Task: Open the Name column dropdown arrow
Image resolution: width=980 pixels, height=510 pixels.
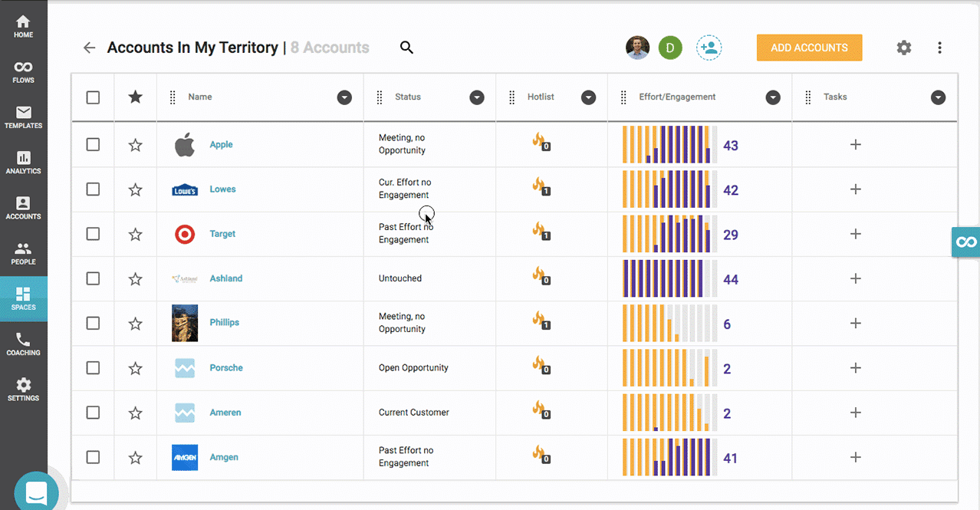Action: [344, 97]
